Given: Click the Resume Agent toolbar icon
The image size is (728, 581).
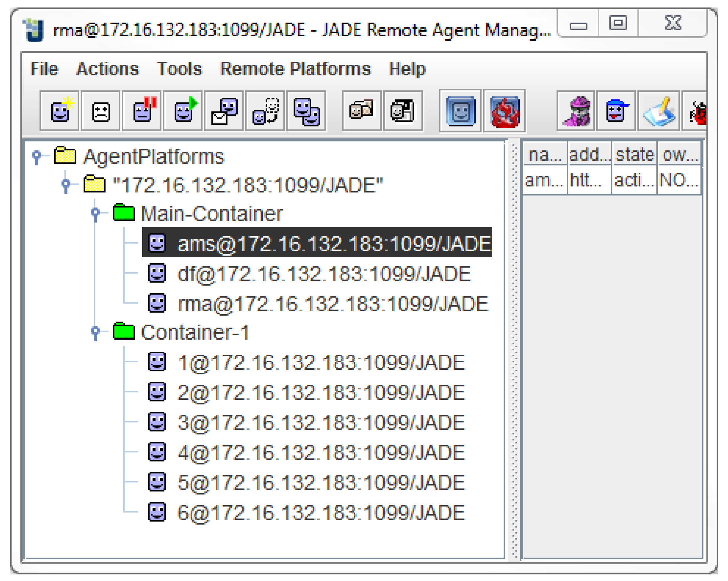Looking at the screenshot, I should coord(183,111).
